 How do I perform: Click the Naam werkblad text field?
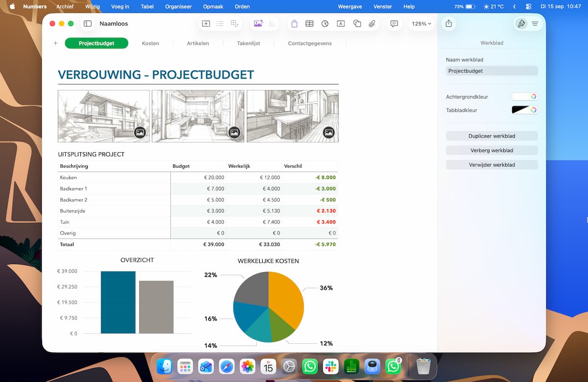coord(492,71)
